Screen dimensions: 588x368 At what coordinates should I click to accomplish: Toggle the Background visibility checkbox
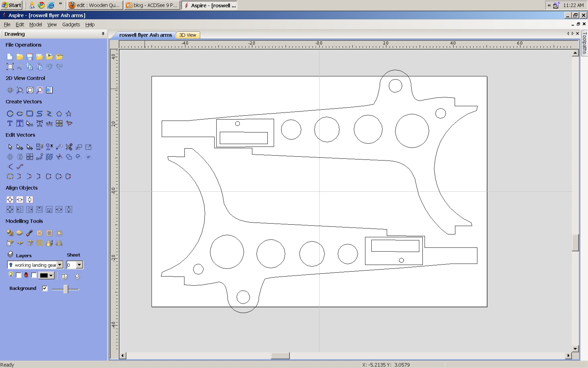click(x=44, y=288)
